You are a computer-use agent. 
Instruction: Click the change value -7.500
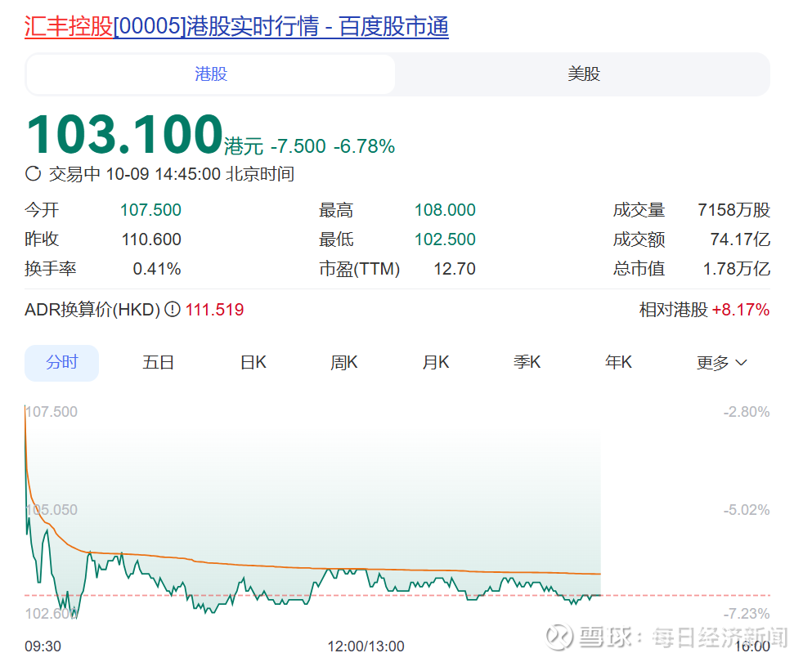[298, 146]
